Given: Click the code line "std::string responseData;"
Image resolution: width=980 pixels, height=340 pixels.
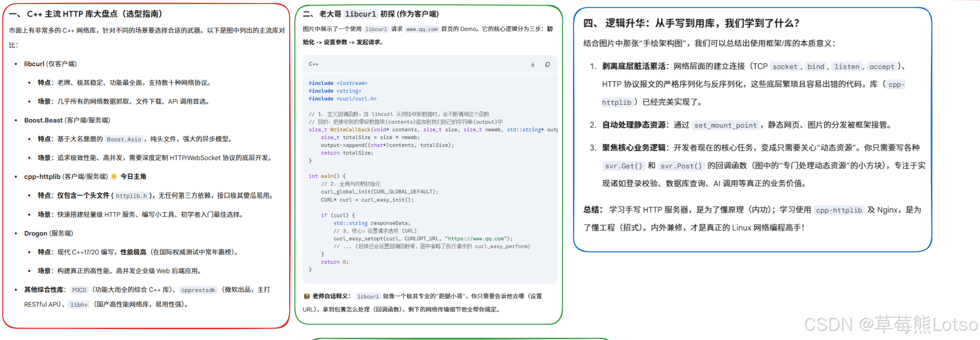Looking at the screenshot, I should click(x=372, y=223).
